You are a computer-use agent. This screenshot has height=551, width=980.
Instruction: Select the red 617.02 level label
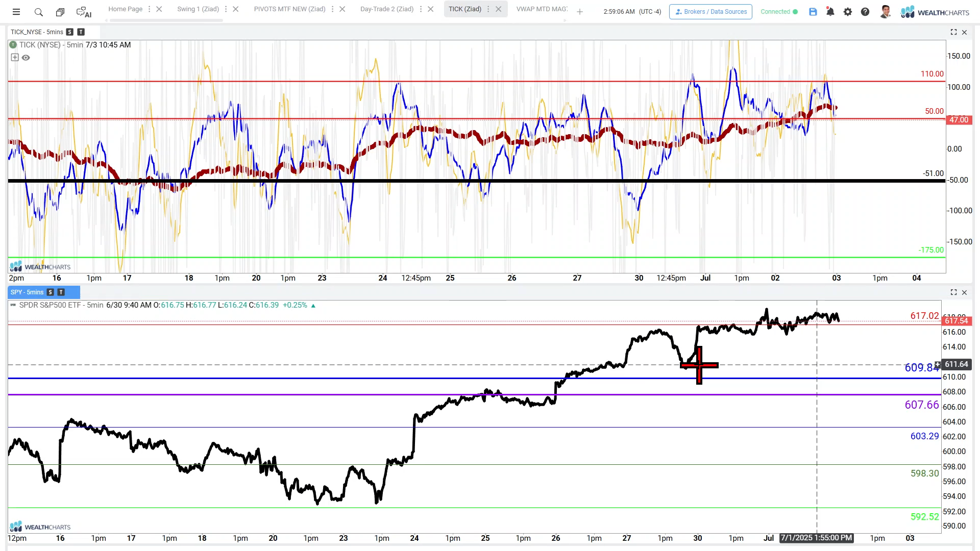coord(924,316)
